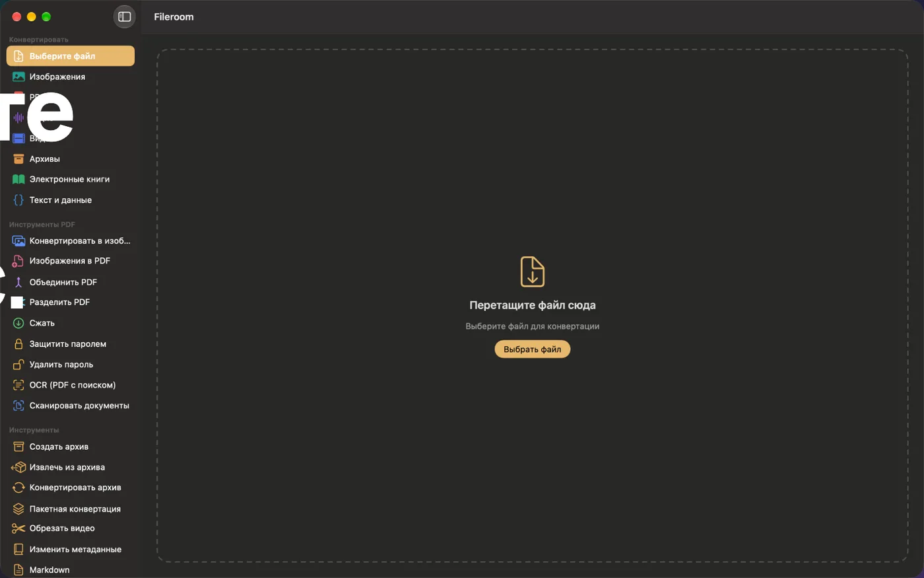Viewport: 924px width, 578px height.
Task: Open Изображения в PDF tool
Action: tap(71, 261)
